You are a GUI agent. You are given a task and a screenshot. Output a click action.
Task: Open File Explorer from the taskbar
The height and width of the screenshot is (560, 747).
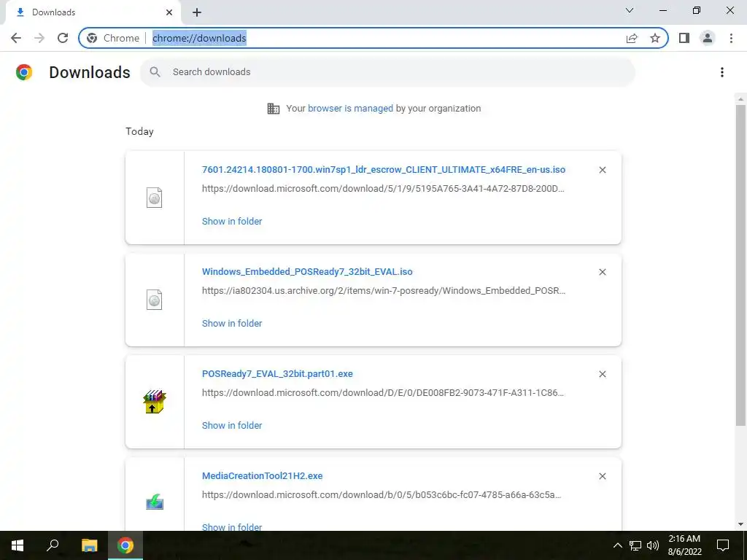89,545
